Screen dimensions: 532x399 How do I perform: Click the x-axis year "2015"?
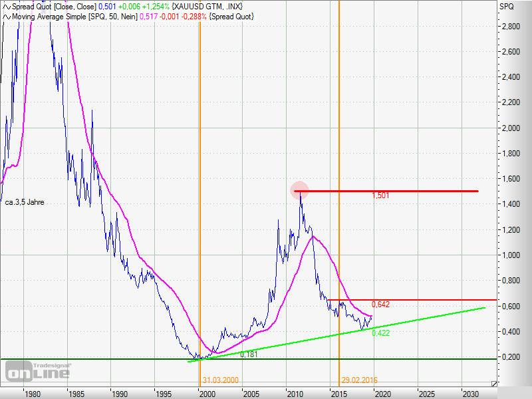coord(339,394)
